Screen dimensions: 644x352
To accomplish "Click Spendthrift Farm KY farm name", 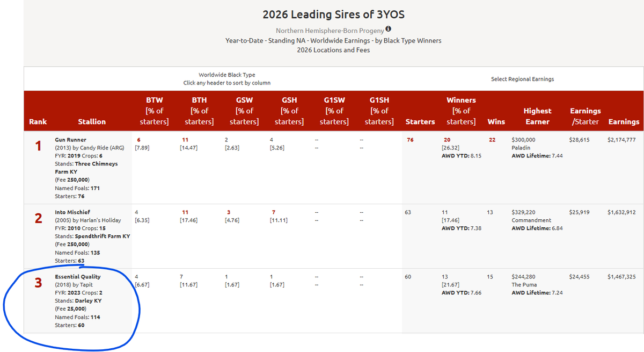I will pos(101,236).
